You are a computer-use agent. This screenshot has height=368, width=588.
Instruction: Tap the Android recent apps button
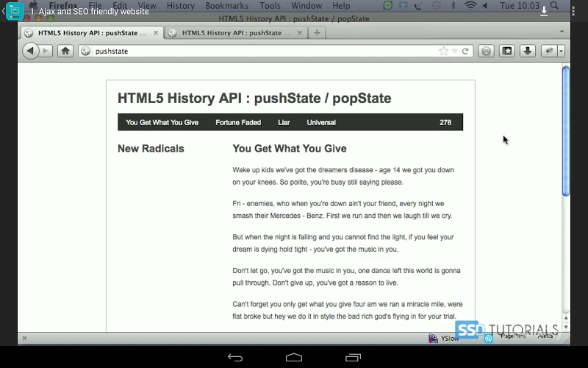353,358
